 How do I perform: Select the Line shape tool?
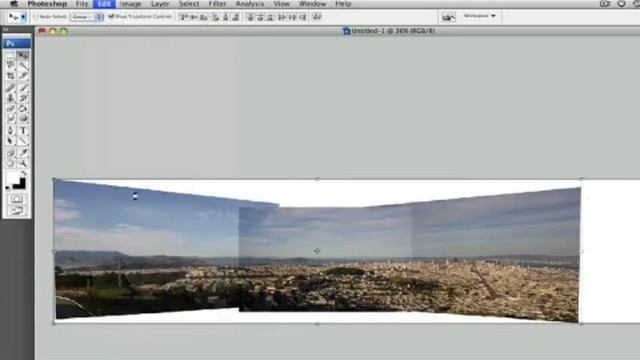pyautogui.click(x=23, y=141)
